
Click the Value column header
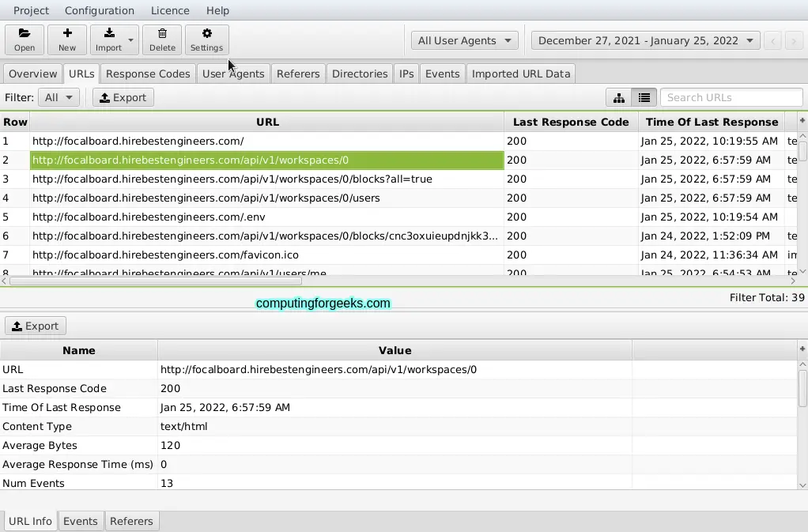tap(395, 351)
